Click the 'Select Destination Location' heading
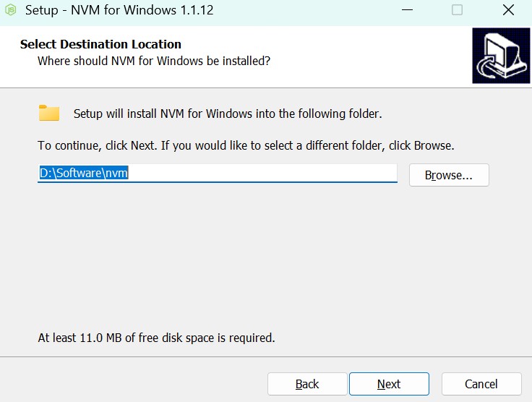This screenshot has width=532, height=402. pos(100,44)
